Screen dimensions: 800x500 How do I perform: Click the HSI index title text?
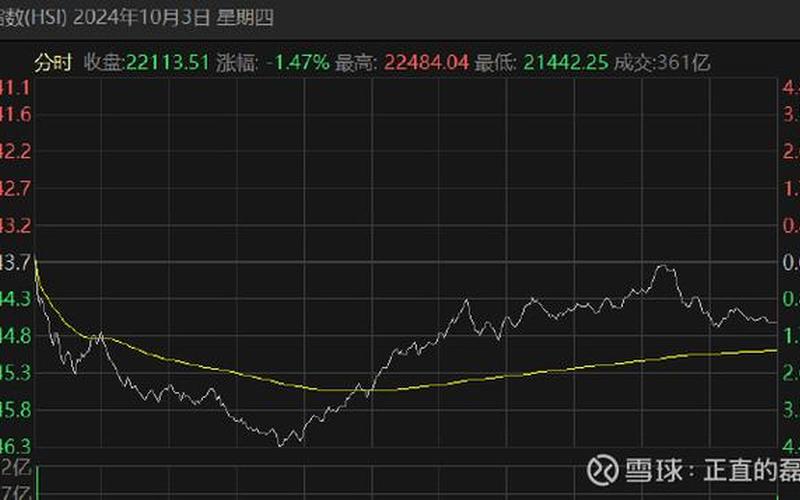tap(30, 17)
